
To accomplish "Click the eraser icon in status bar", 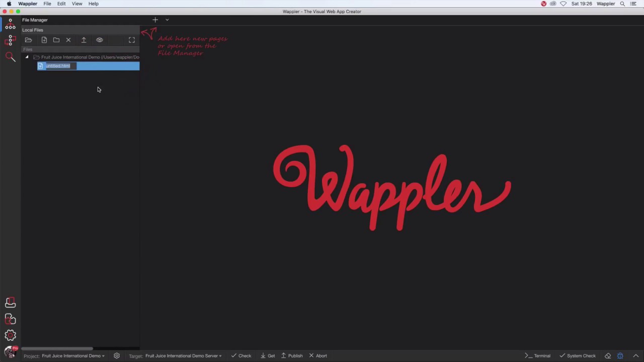I will (x=608, y=356).
